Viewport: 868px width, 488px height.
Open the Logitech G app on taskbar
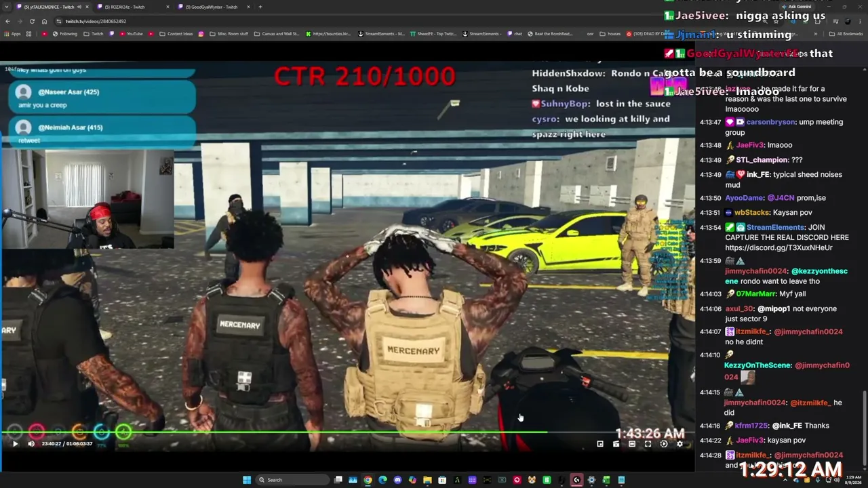(x=576, y=480)
